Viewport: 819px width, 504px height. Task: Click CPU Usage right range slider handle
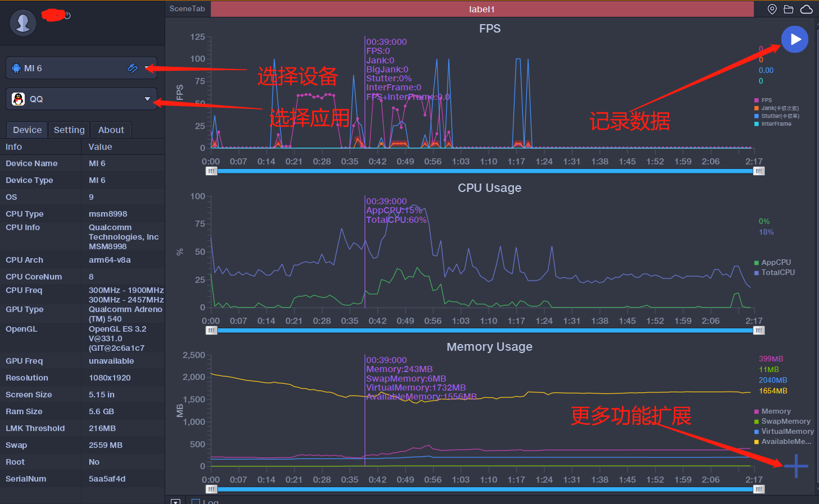click(x=759, y=331)
